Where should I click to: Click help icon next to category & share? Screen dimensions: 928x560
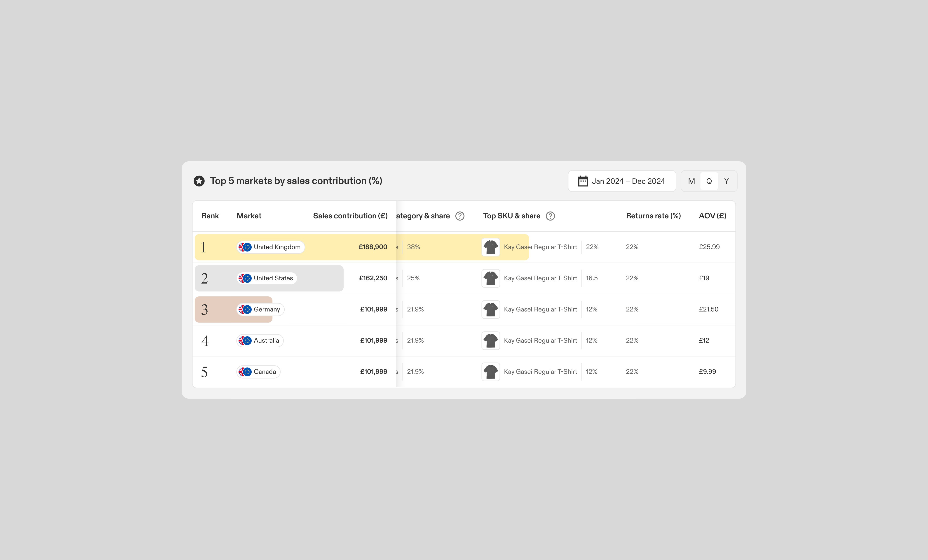pyautogui.click(x=459, y=216)
